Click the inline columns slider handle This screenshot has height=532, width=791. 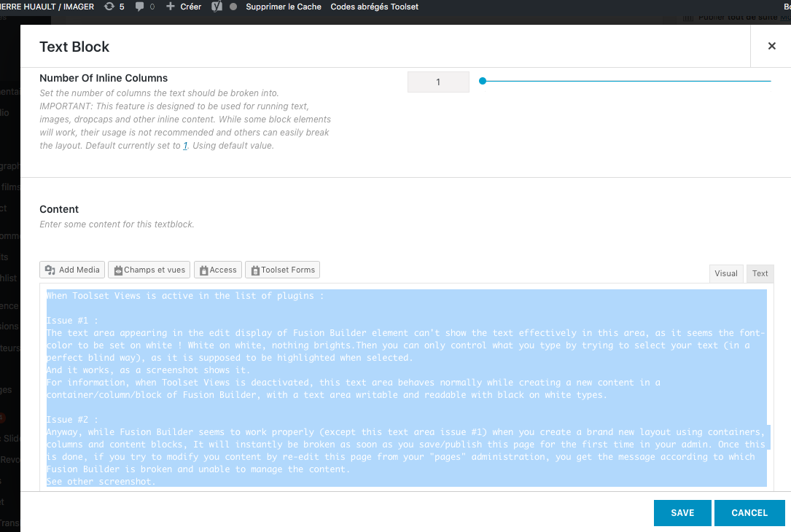[x=483, y=81]
